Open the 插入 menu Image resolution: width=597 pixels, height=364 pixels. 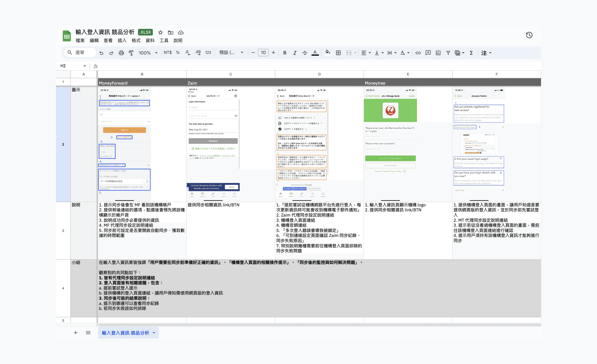pos(122,40)
